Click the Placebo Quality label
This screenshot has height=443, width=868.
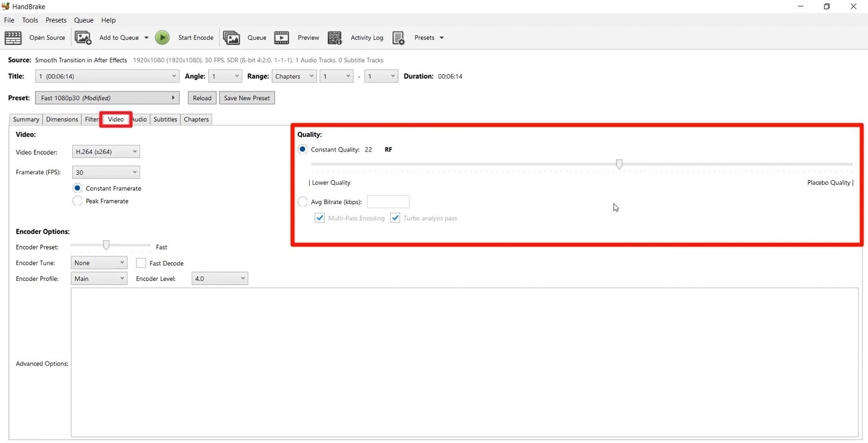[829, 183]
